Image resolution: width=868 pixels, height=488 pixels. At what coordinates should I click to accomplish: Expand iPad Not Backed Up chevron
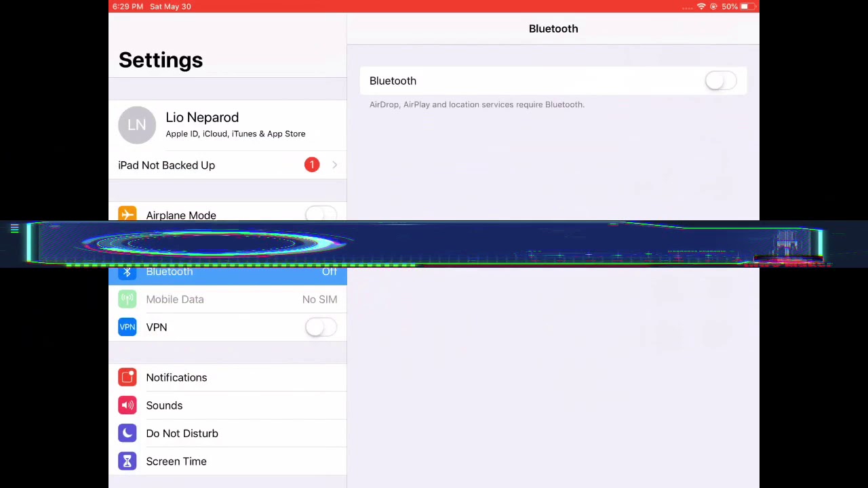tap(334, 165)
